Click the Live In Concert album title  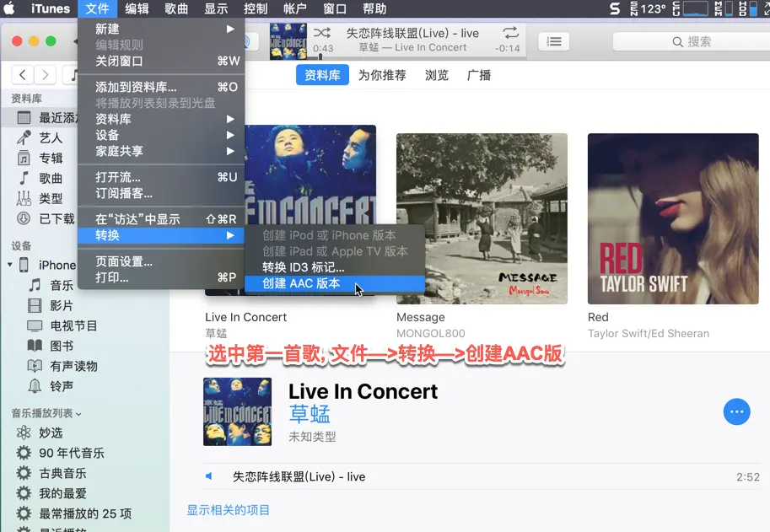click(363, 392)
